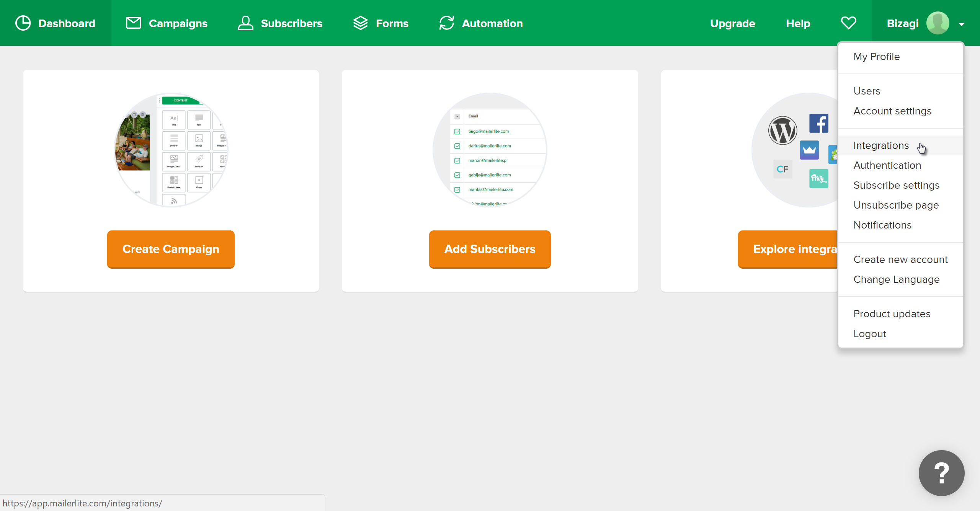Click the WordPress logo icon
The width and height of the screenshot is (980, 511).
[782, 131]
